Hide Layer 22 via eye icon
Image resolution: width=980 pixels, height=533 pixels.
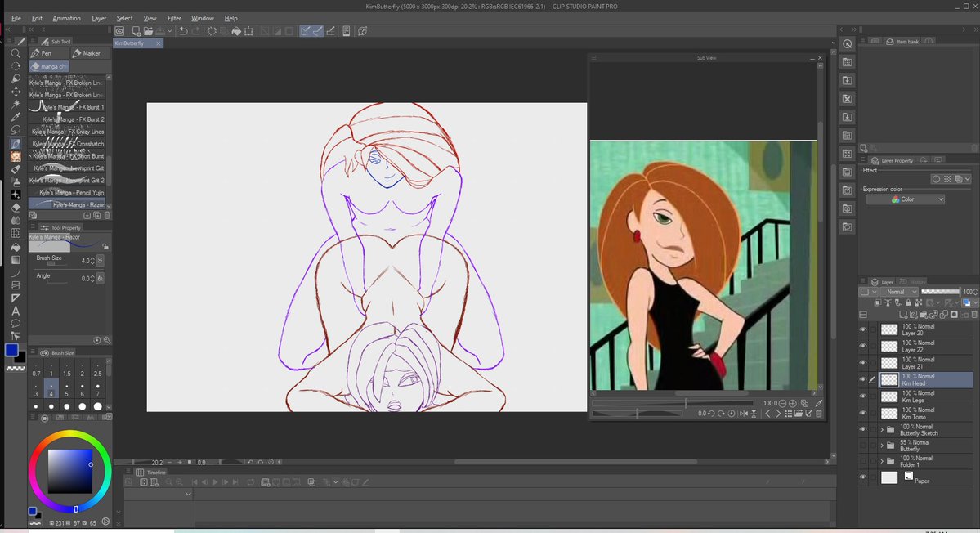coord(863,346)
